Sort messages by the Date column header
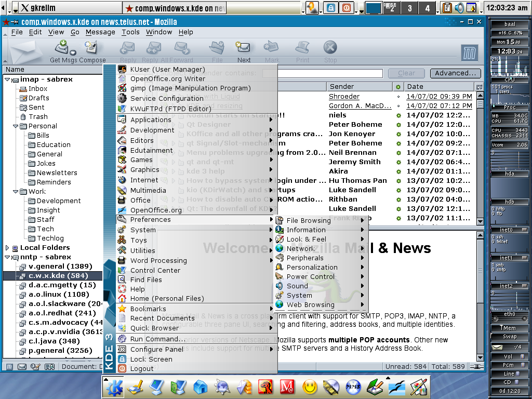532x399 pixels. point(440,87)
